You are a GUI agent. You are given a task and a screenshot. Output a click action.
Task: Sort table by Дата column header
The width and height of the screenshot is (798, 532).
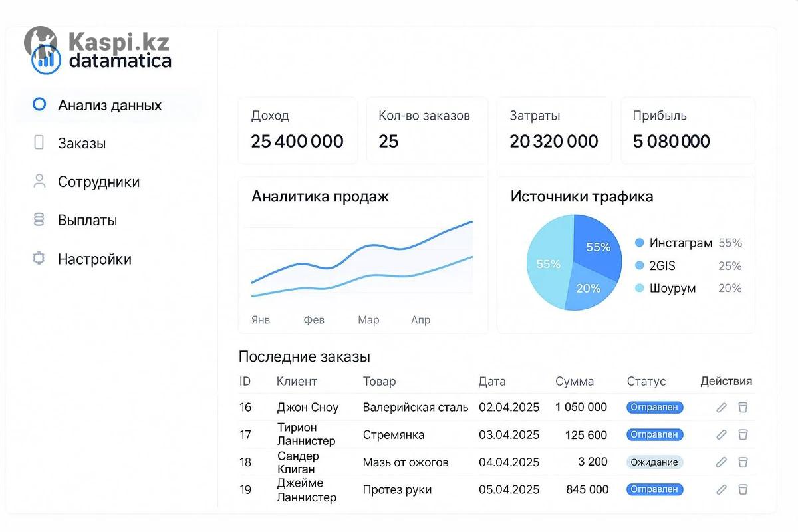click(492, 382)
